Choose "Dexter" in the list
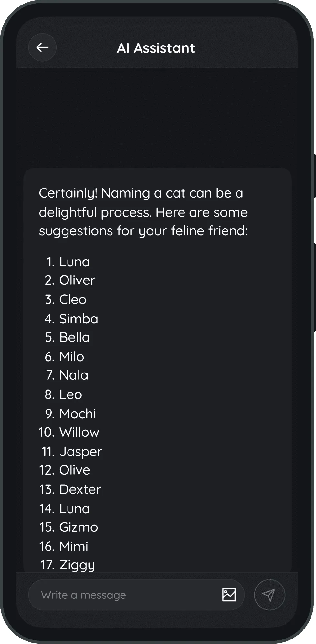Viewport: 316px width, 644px height. (x=80, y=489)
